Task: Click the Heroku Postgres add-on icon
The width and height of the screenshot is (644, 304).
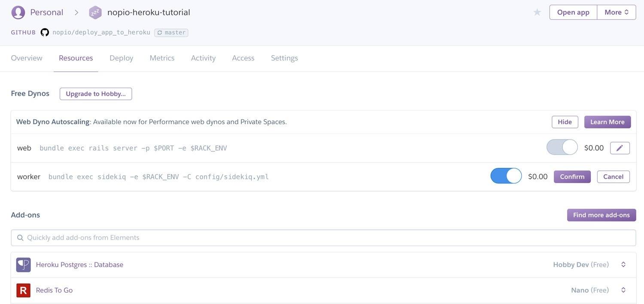Action: pos(23,264)
